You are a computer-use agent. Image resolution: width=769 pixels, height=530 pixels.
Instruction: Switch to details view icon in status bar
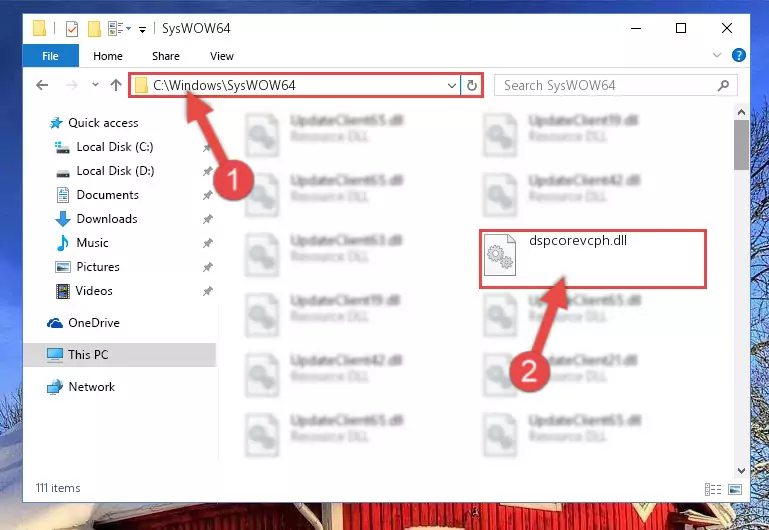pos(713,489)
